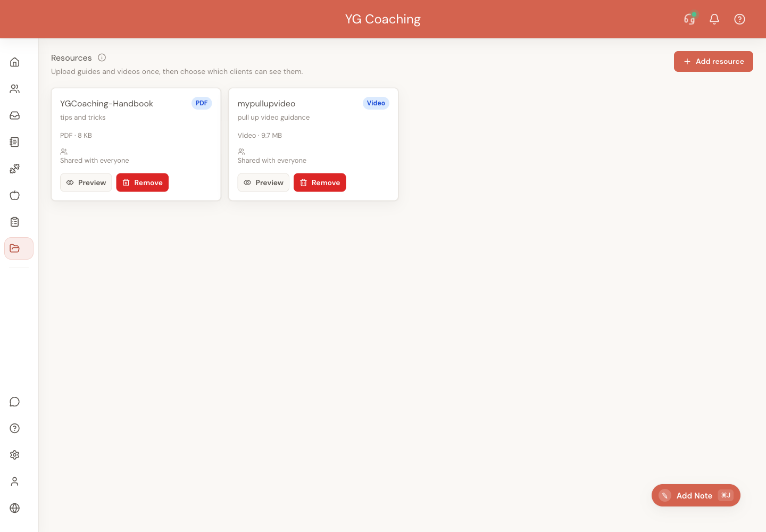Remove the mypullupvideo resource
The image size is (766, 532).
(320, 182)
